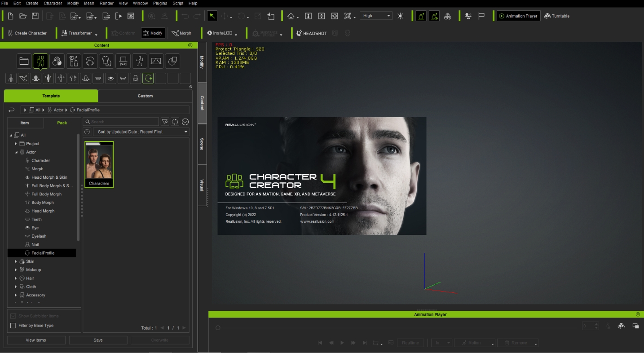Image resolution: width=644 pixels, height=353 pixels.
Task: Expand the Transformer dropdown arrow
Action: [x=96, y=35]
